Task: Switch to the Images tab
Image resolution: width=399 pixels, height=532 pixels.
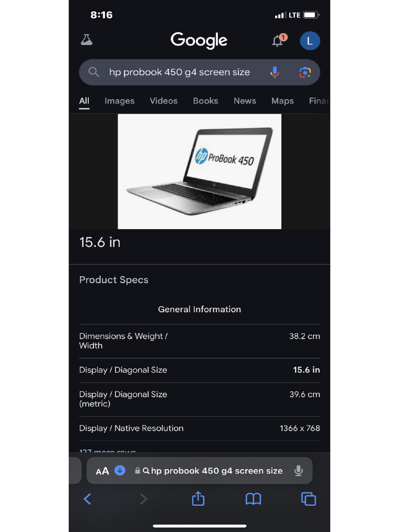Action: pyautogui.click(x=119, y=101)
